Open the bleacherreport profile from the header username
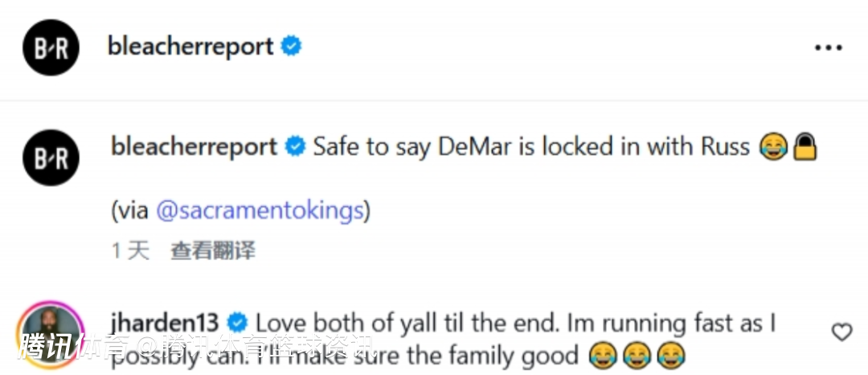868x375 pixels. [190, 47]
